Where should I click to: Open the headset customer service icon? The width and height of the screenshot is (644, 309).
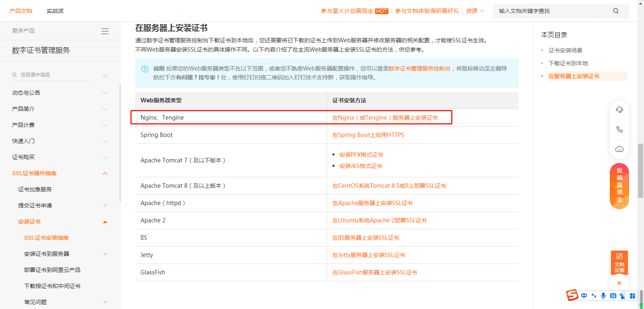[619, 110]
